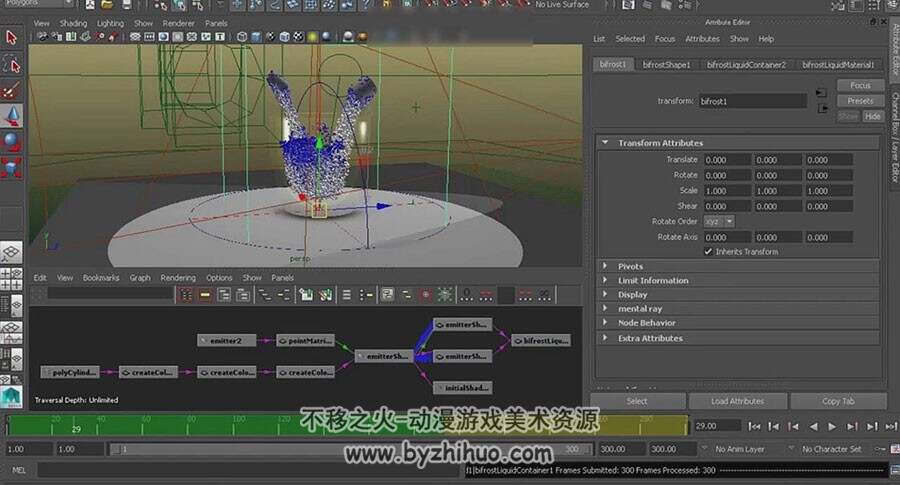Expand the Extra Attributes section
Screen dimensions: 900x485
tap(605, 338)
